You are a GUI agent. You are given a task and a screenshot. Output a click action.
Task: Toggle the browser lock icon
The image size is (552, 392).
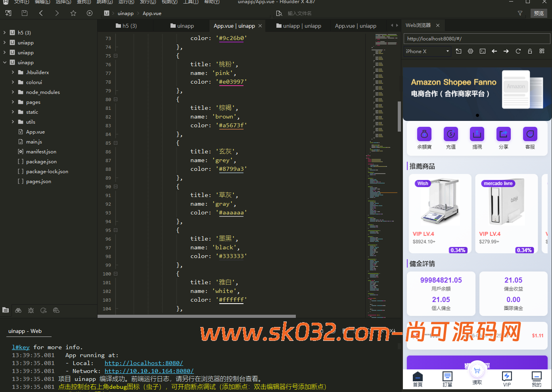[x=530, y=51]
